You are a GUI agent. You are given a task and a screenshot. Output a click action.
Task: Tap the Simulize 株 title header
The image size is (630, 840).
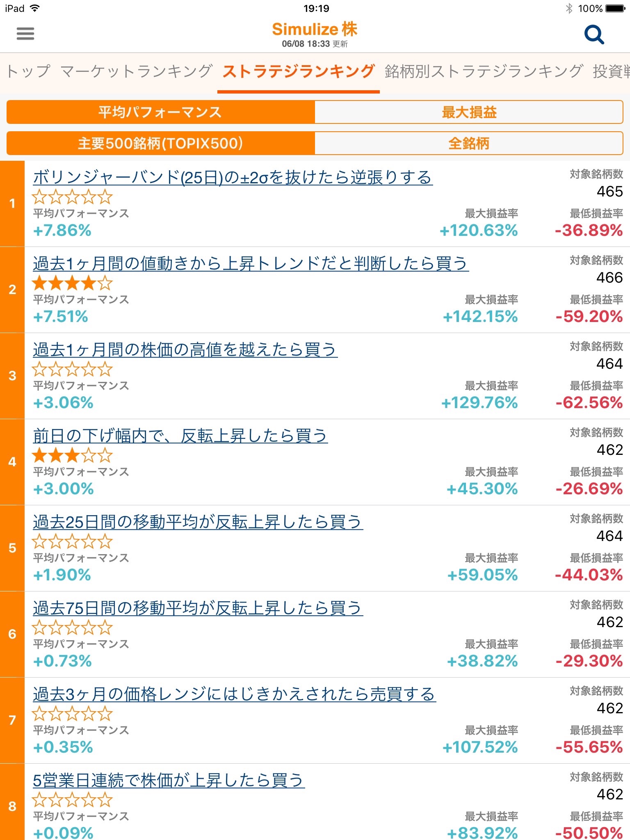pyautogui.click(x=315, y=30)
